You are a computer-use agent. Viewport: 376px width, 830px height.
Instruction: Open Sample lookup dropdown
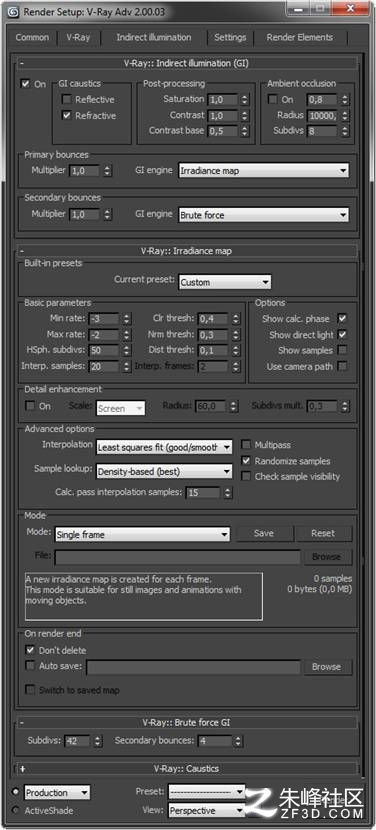pyautogui.click(x=164, y=471)
